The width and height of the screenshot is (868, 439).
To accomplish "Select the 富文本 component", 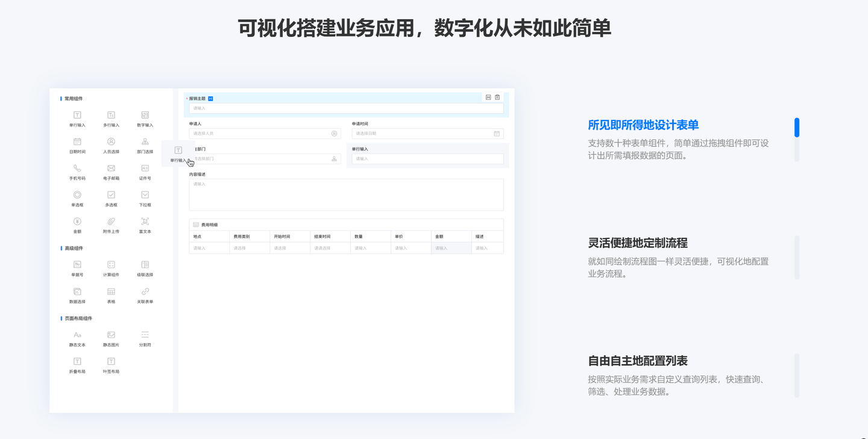I will click(145, 225).
